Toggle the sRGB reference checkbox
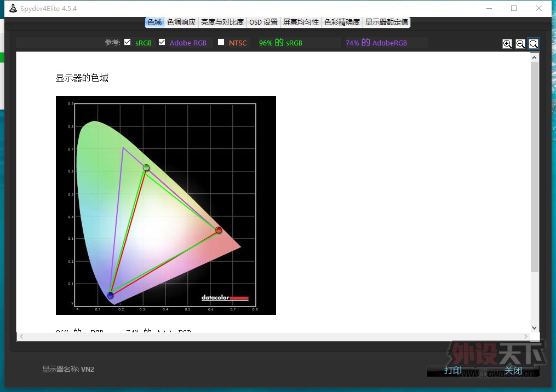This screenshot has width=556, height=392. point(127,42)
